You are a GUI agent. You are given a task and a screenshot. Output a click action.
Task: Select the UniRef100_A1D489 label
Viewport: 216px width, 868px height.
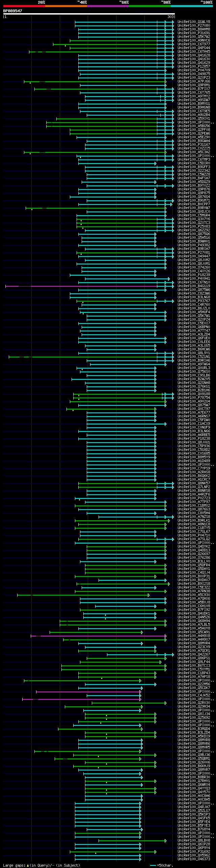point(194,461)
